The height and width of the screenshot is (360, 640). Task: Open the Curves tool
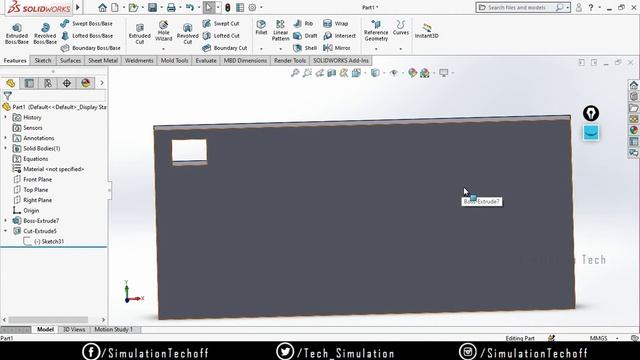400,27
